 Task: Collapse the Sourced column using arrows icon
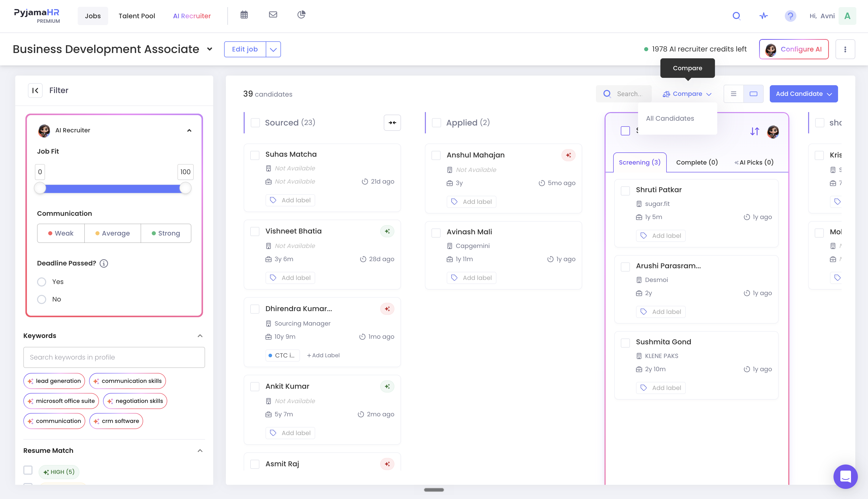coord(392,123)
